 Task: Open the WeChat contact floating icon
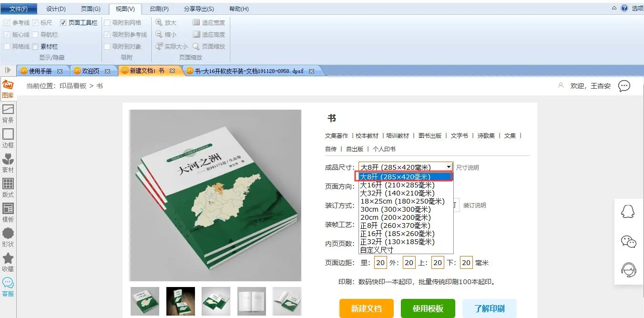[x=629, y=241]
